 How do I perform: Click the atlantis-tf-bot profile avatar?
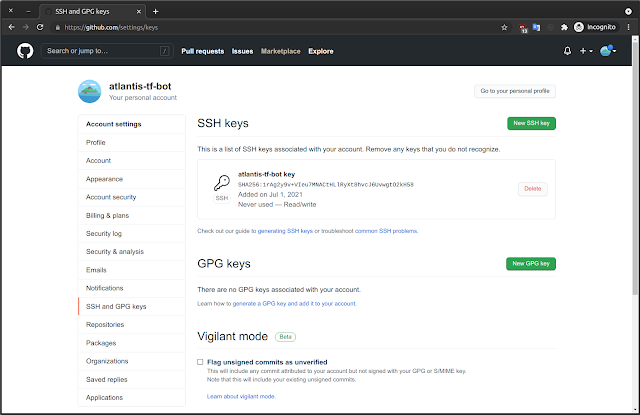tap(89, 91)
